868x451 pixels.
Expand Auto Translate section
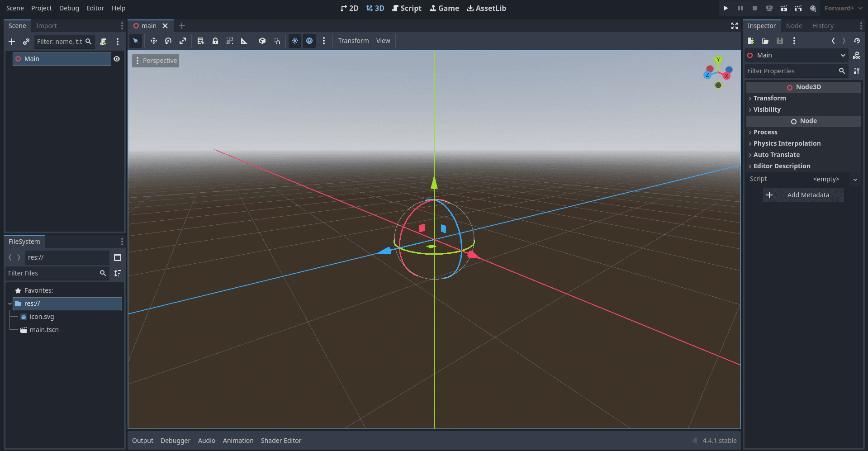(803, 155)
